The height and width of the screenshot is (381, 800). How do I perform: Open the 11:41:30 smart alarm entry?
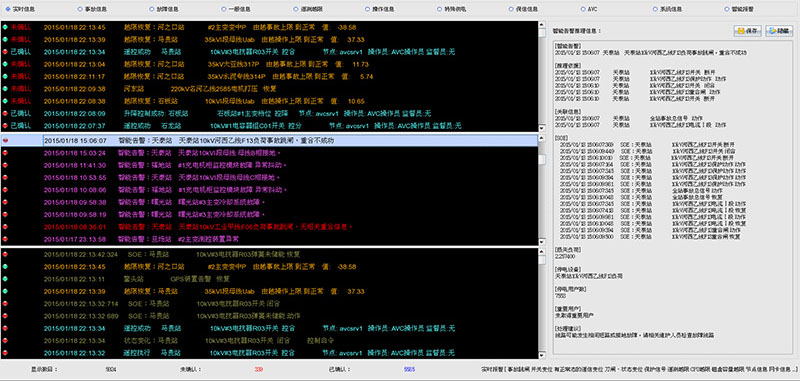pos(269,165)
